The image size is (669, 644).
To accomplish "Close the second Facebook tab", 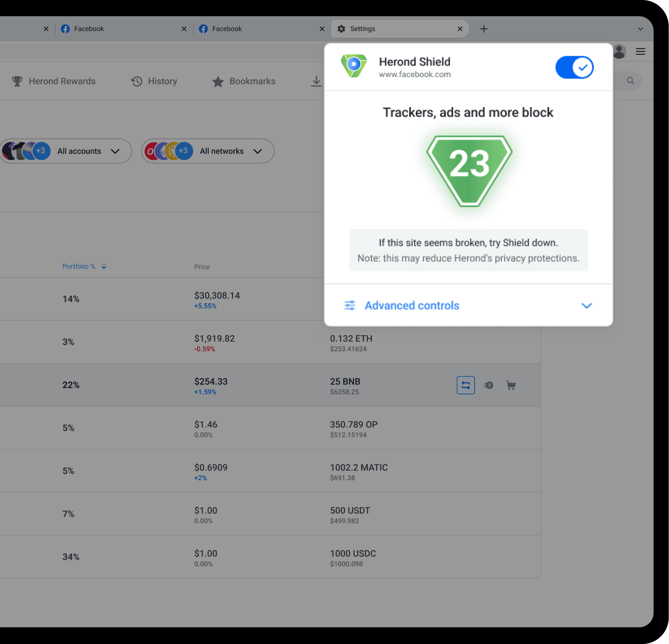I will (322, 29).
